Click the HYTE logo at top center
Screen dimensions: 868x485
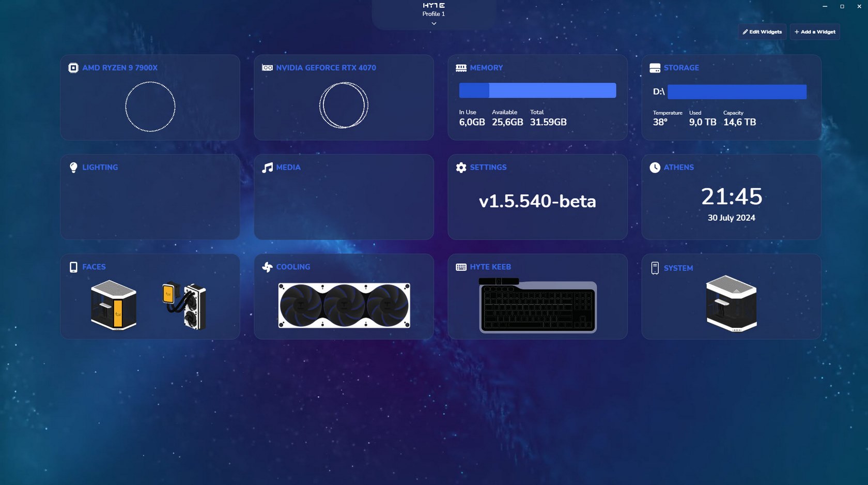433,5
